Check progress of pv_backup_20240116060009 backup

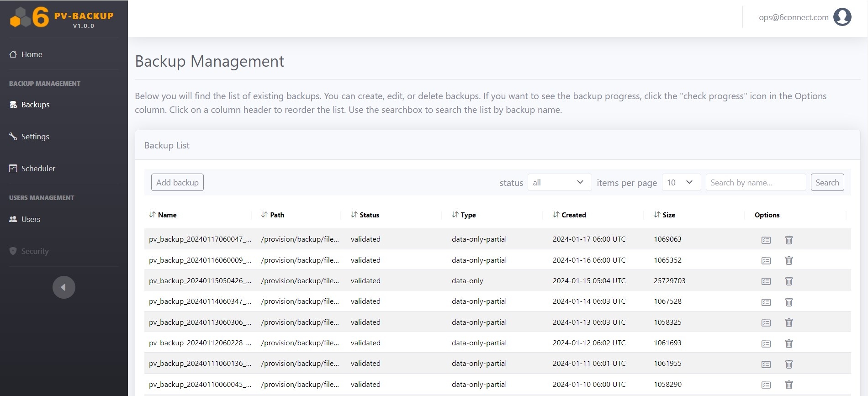(766, 261)
